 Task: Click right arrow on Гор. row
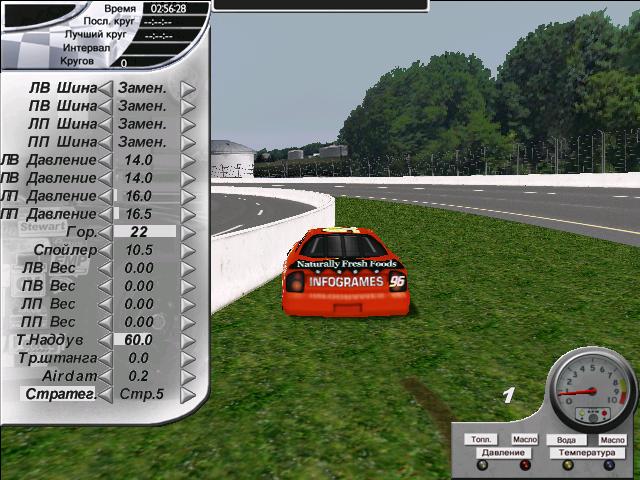click(x=187, y=232)
